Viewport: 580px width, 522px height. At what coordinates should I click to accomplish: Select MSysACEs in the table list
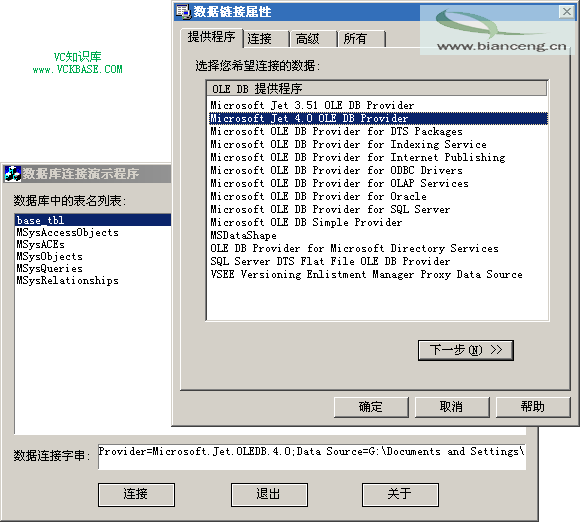(x=93, y=245)
